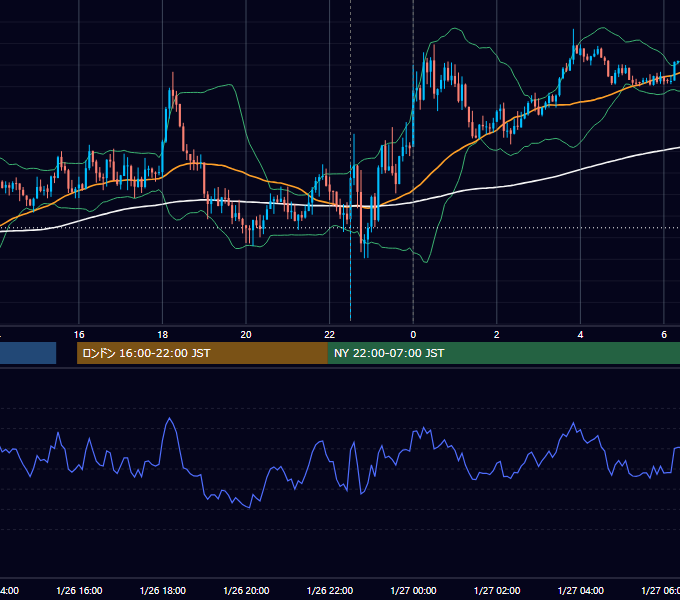This screenshot has height=600, width=680.
Task: Click the hour label 22 on upper axis
Action: tap(330, 335)
